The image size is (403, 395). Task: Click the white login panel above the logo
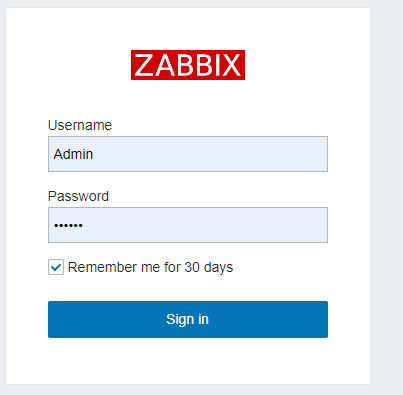click(x=188, y=28)
